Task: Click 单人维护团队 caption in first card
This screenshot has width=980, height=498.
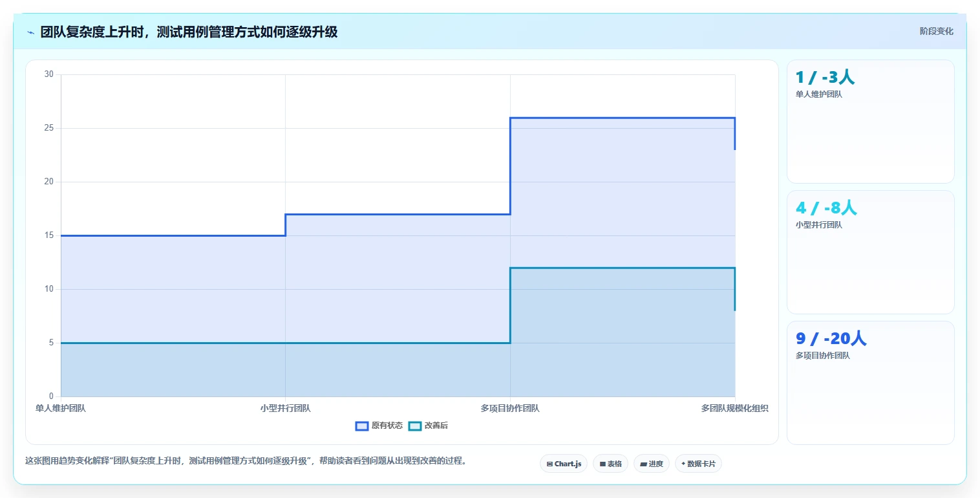Action: click(819, 94)
